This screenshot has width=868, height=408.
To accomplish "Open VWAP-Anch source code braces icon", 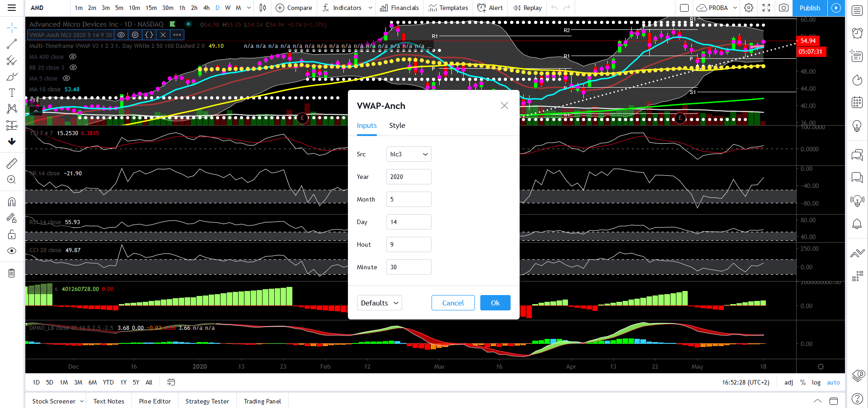I will [x=149, y=35].
